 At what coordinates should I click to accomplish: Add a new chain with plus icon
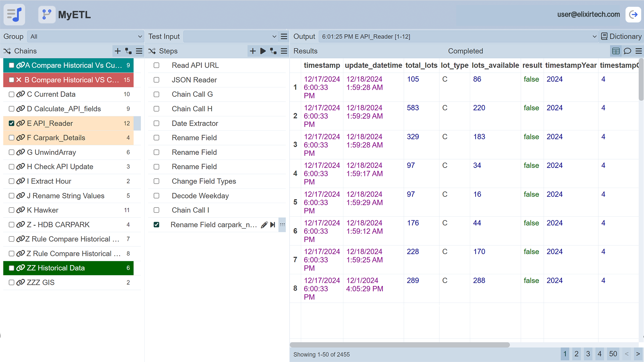pyautogui.click(x=117, y=51)
